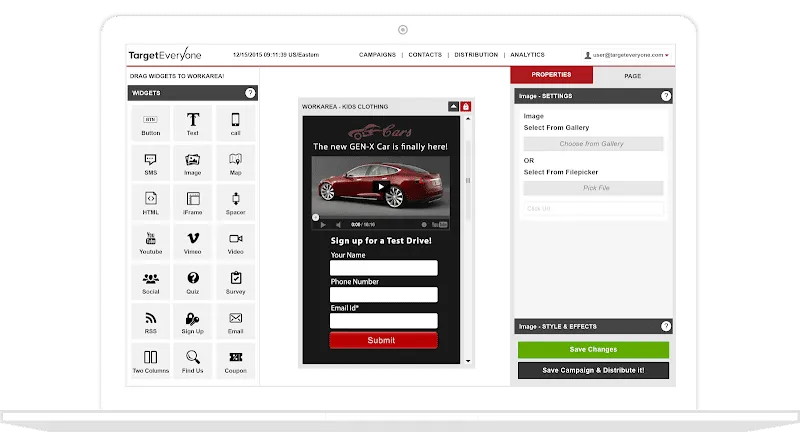800x432 pixels.
Task: Click the Your Name input field
Action: 384,268
